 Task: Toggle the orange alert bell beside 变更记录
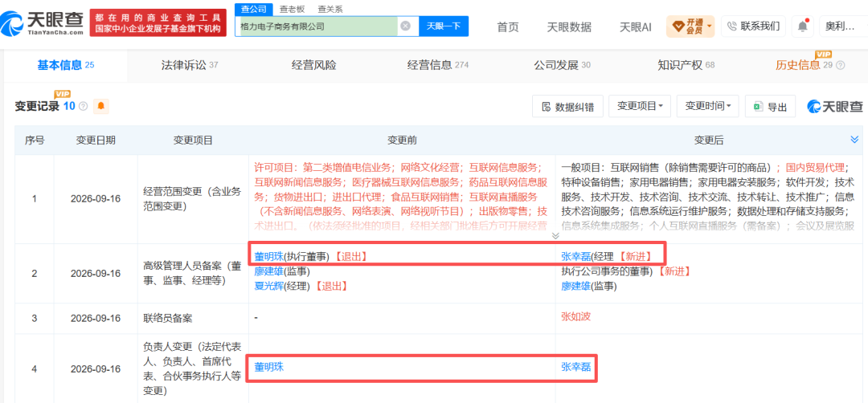click(x=100, y=106)
